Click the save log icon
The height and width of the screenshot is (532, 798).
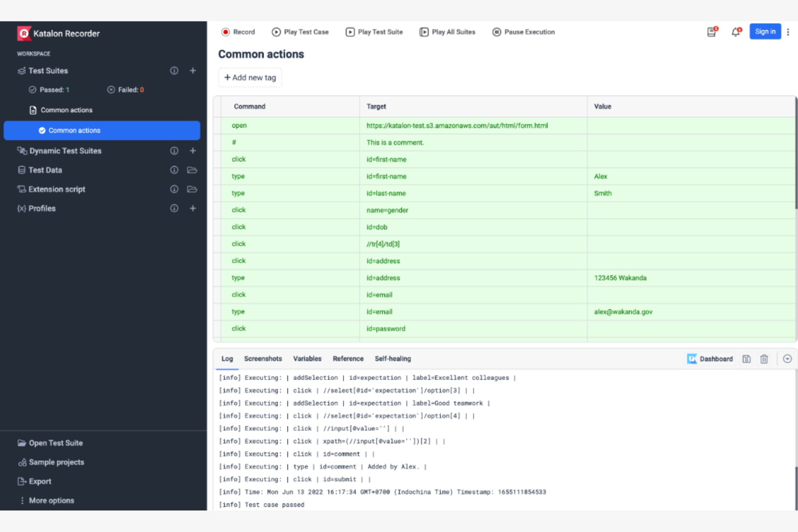[x=746, y=358]
